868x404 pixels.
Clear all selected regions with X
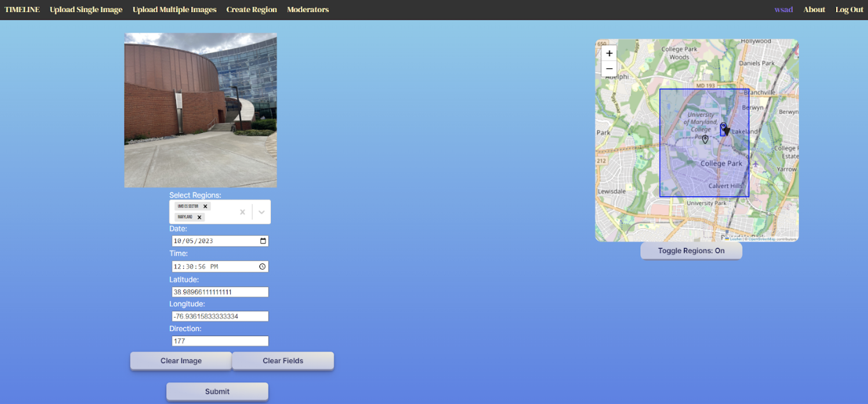[x=242, y=212]
